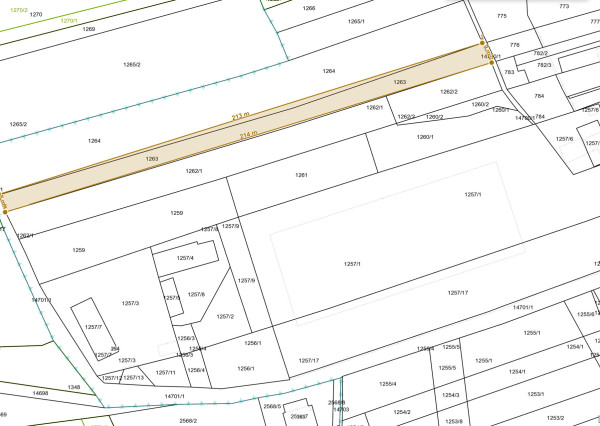Viewport: 600px width, 426px height.
Task: Select parcel 1255/4
Action: pos(387,384)
